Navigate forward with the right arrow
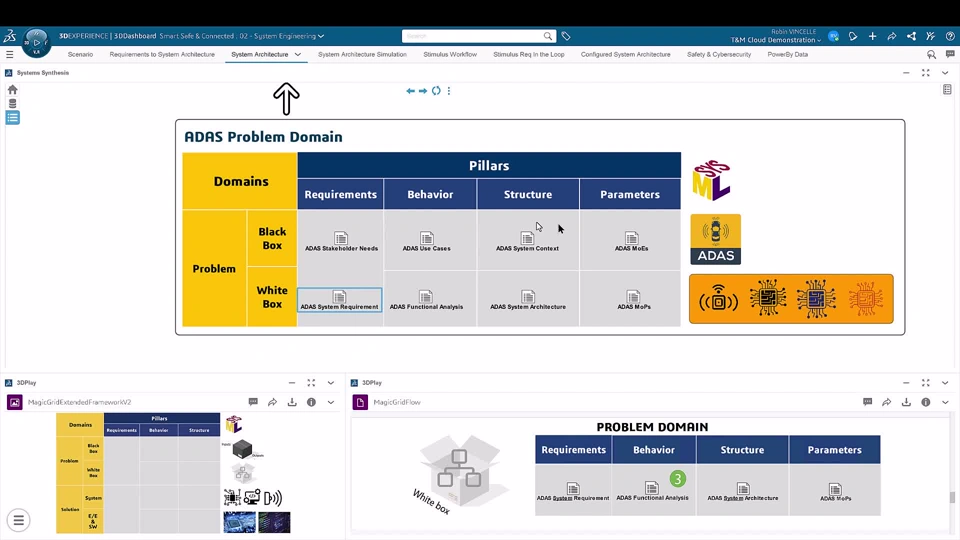The width and height of the screenshot is (960, 540). click(423, 91)
